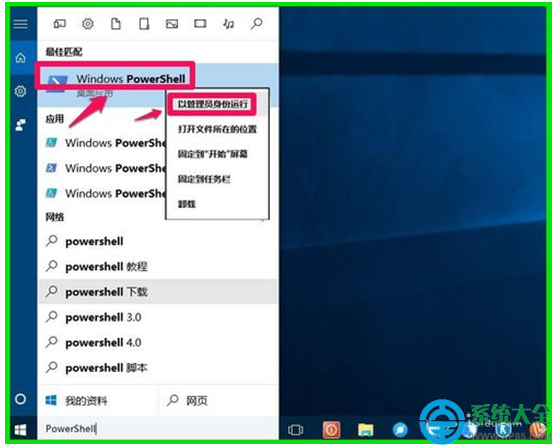Filter search by photos icon
554x447 pixels.
pyautogui.click(x=172, y=24)
